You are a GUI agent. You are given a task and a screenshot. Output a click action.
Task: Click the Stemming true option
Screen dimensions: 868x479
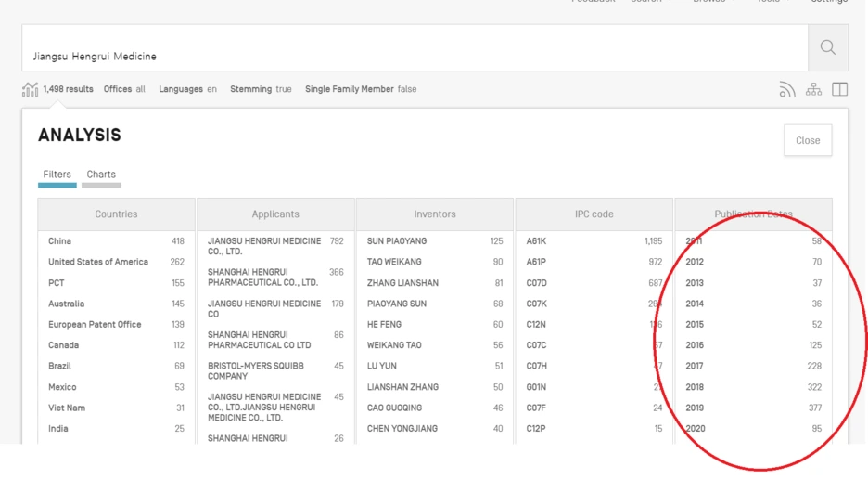[x=261, y=89]
